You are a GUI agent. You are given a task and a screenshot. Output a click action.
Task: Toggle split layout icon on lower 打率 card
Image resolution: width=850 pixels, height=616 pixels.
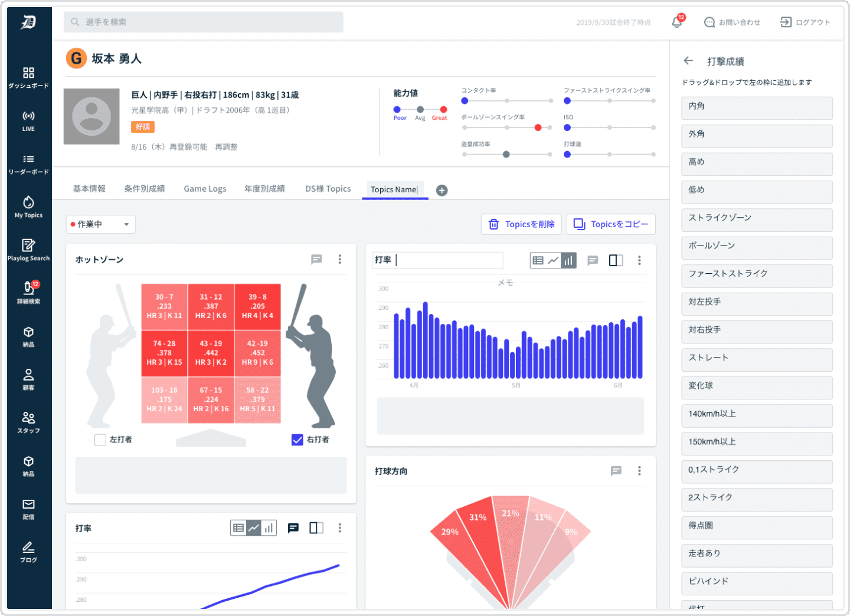[316, 528]
